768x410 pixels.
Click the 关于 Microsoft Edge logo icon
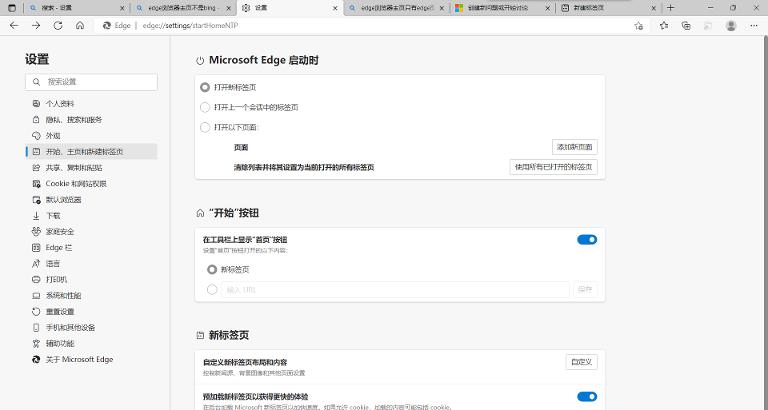click(x=36, y=359)
